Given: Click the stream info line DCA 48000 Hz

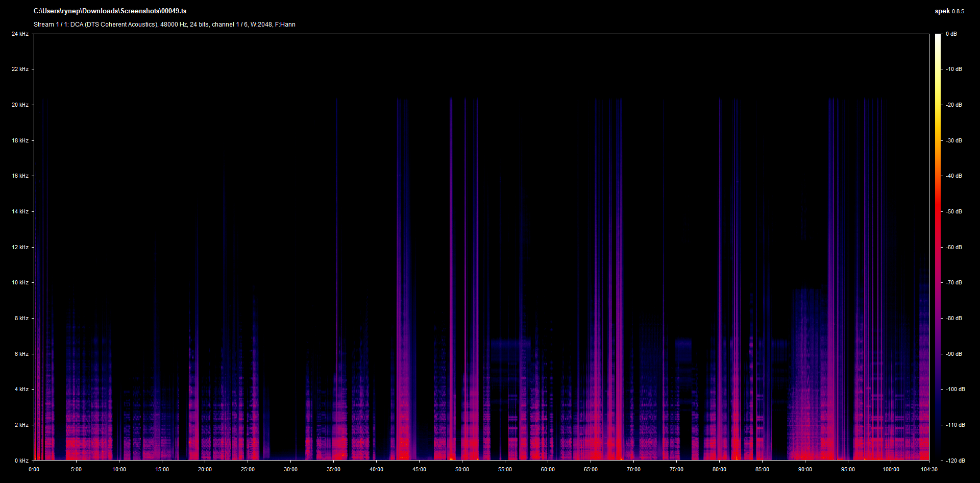Looking at the screenshot, I should (x=164, y=24).
